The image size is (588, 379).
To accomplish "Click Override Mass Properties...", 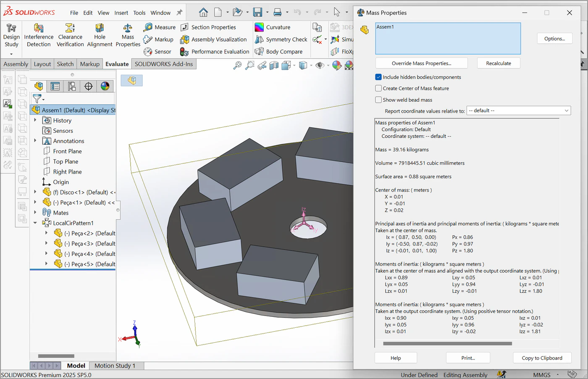I will click(421, 63).
